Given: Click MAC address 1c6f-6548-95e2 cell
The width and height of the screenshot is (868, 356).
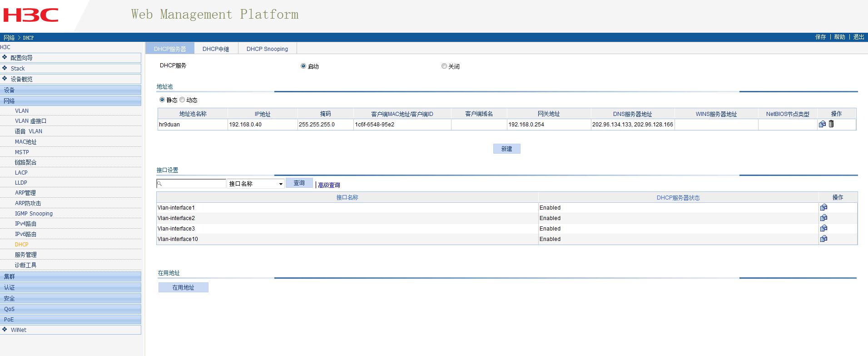Looking at the screenshot, I should pyautogui.click(x=402, y=125).
